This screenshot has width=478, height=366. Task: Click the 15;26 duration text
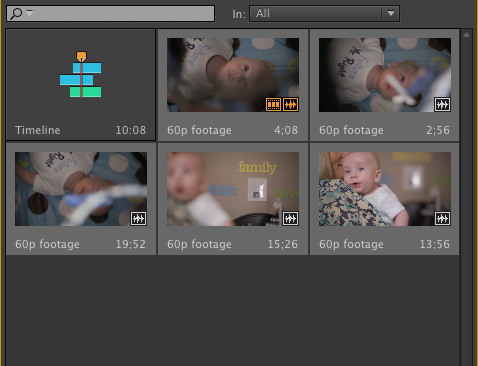tap(283, 244)
